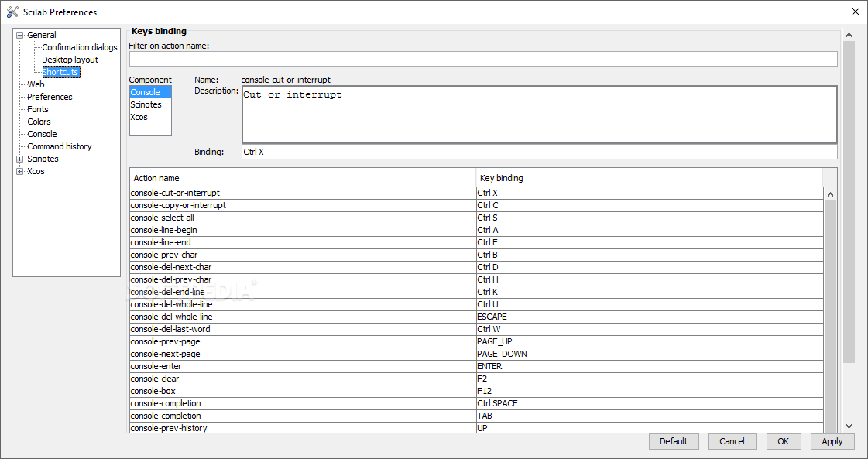The image size is (868, 459).
Task: Click the Ctrl C key binding cell
Action: point(650,205)
